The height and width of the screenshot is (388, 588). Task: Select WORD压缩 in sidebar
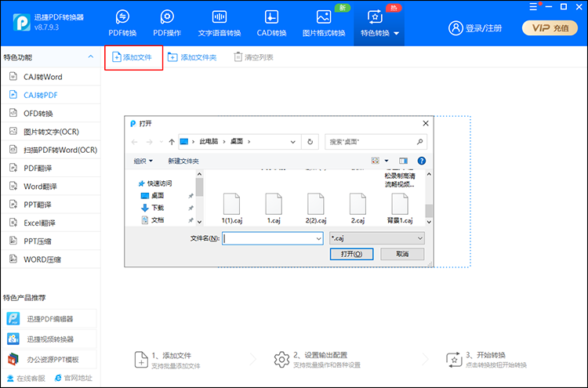click(x=51, y=259)
